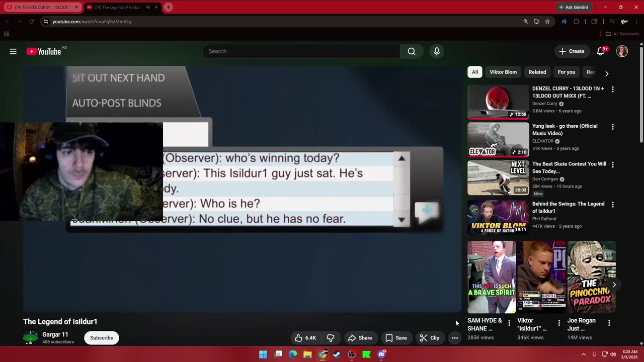The image size is (644, 362).
Task: Open options for Yung Lean video
Action: 613,127
